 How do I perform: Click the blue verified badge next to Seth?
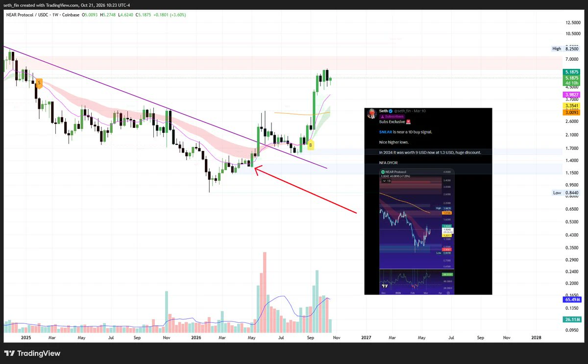click(391, 111)
